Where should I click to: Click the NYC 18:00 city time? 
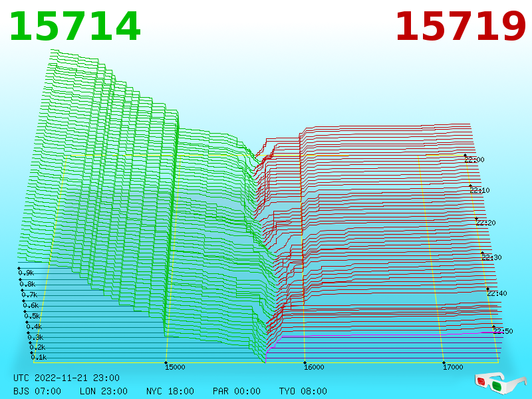(170, 391)
